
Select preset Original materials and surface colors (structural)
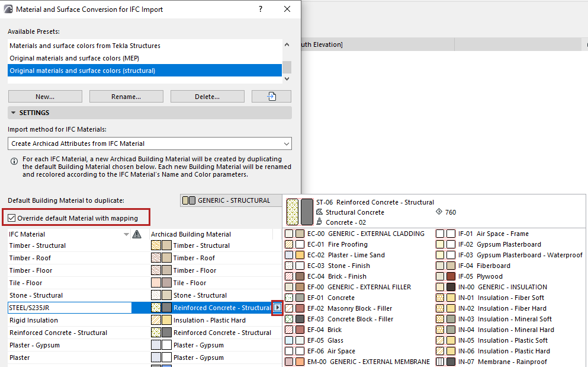pos(144,71)
